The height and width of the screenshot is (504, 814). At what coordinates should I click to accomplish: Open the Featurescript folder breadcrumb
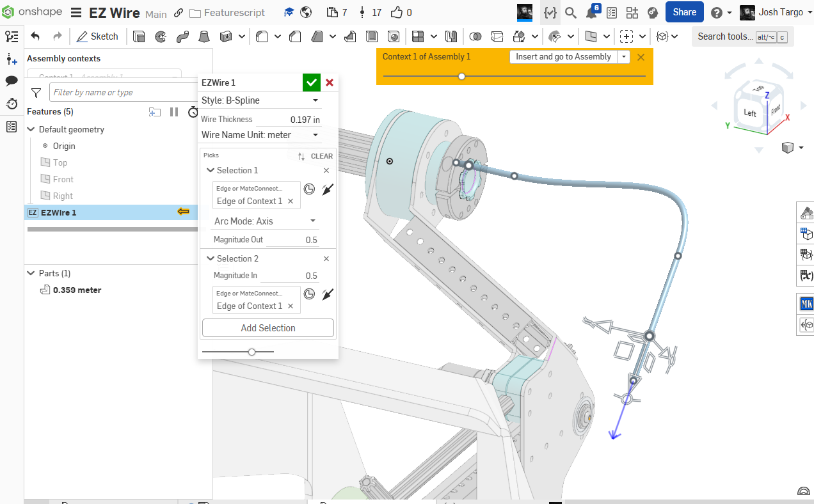coord(227,13)
